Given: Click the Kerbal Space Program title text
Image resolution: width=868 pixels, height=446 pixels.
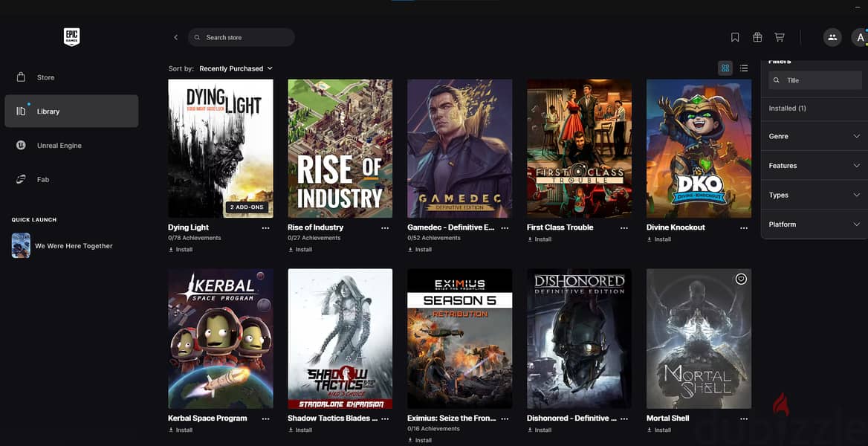Looking at the screenshot, I should (x=207, y=418).
